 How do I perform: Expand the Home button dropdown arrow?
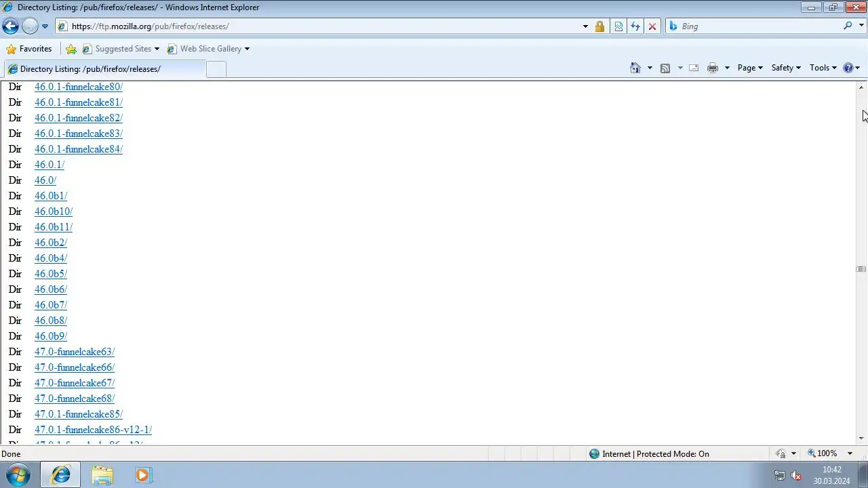[650, 68]
